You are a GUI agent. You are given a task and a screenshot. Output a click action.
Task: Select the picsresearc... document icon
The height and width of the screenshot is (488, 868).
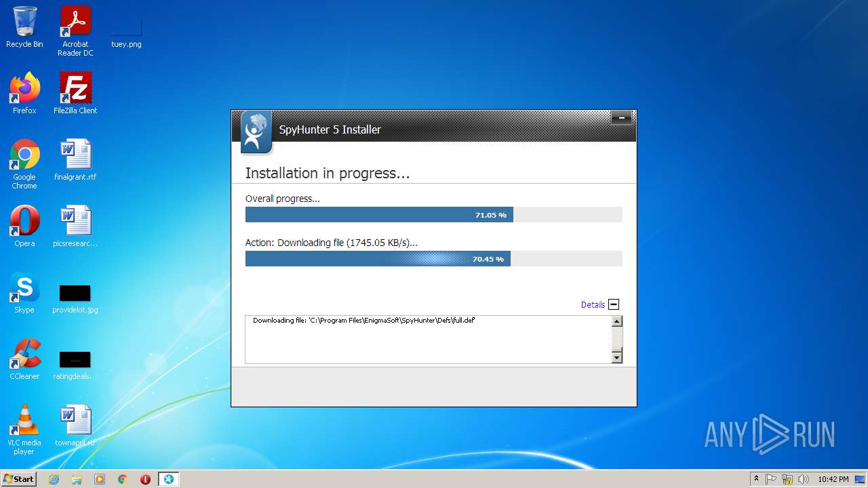pos(75,226)
